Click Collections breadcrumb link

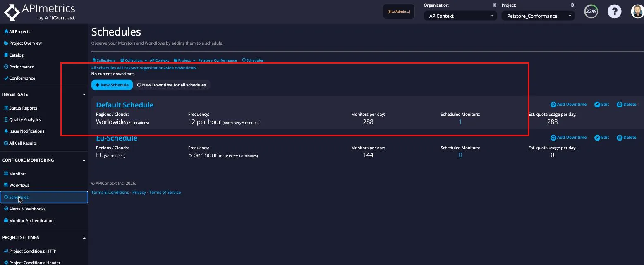(103, 60)
